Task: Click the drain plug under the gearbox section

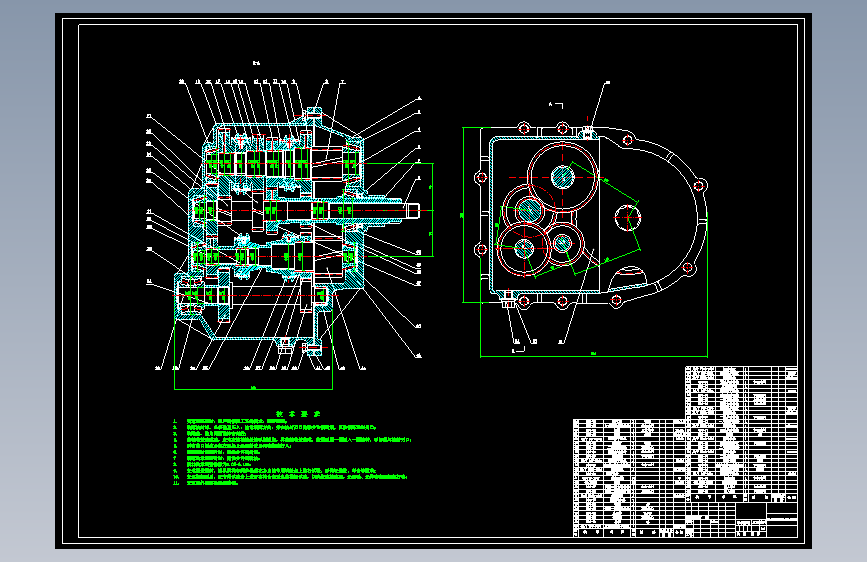Action: click(x=284, y=346)
